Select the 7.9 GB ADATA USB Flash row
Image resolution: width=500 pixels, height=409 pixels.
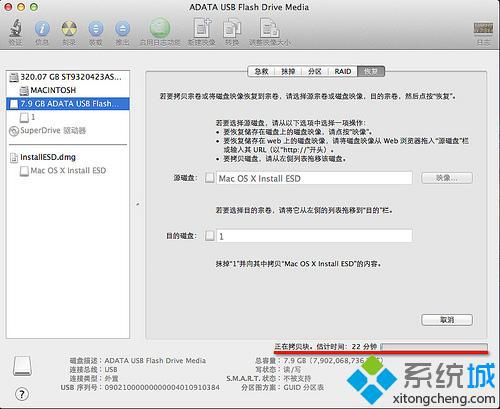click(x=68, y=104)
